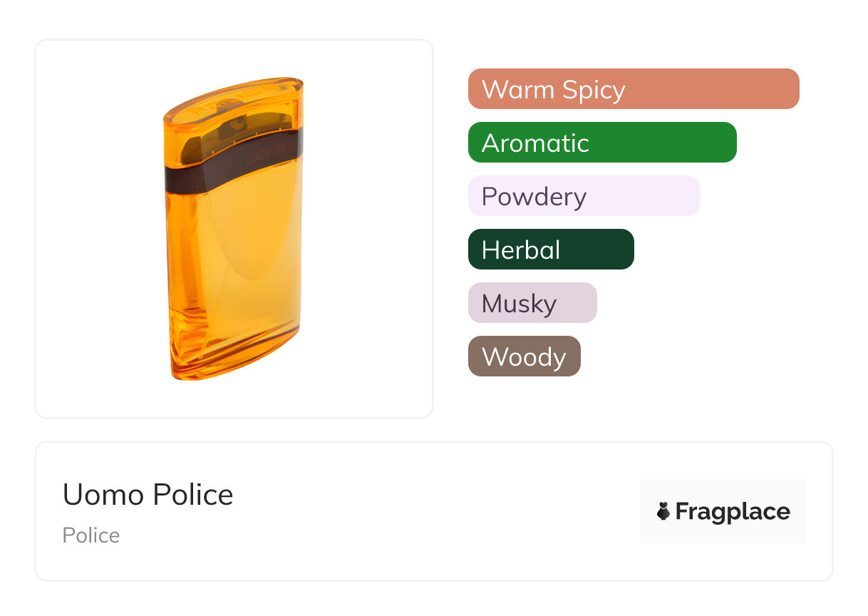
Task: Open the Fragplace wordmark link
Action: [733, 512]
